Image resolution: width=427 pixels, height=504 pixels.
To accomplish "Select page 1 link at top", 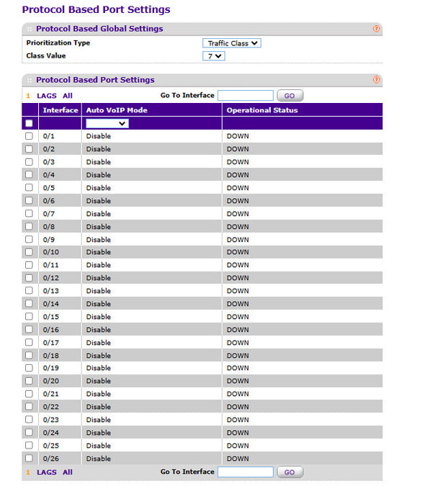I will coord(28,96).
